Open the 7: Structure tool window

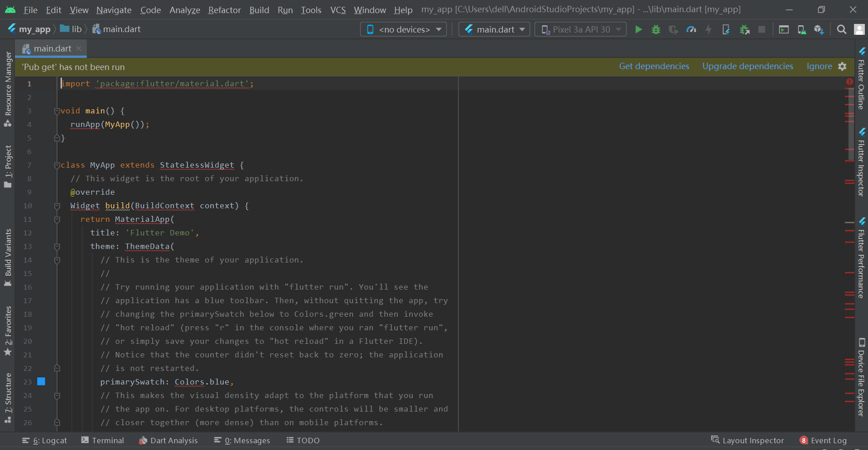click(8, 398)
